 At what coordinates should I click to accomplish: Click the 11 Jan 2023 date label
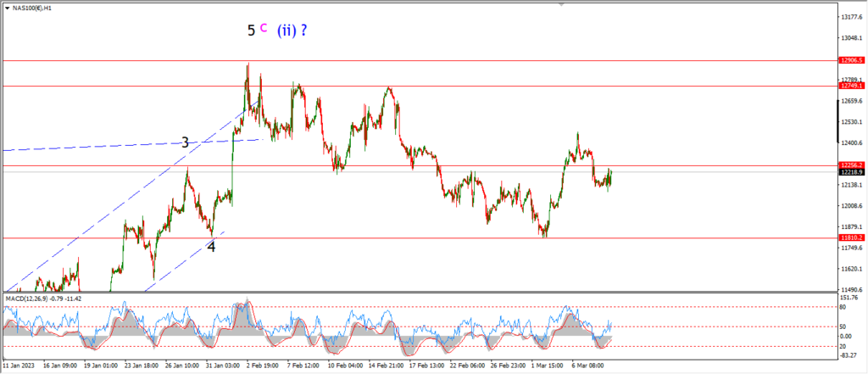point(18,366)
